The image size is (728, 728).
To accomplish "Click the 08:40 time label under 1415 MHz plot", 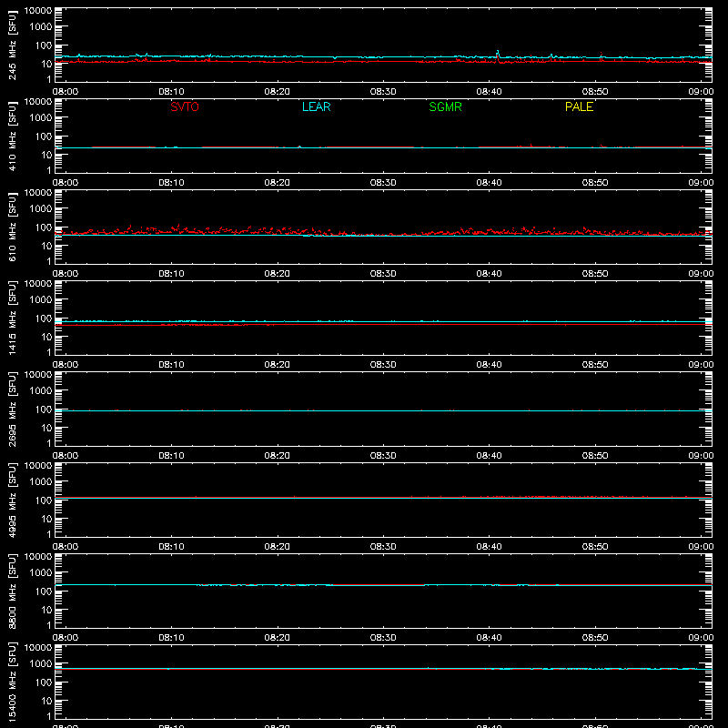I will point(489,365).
